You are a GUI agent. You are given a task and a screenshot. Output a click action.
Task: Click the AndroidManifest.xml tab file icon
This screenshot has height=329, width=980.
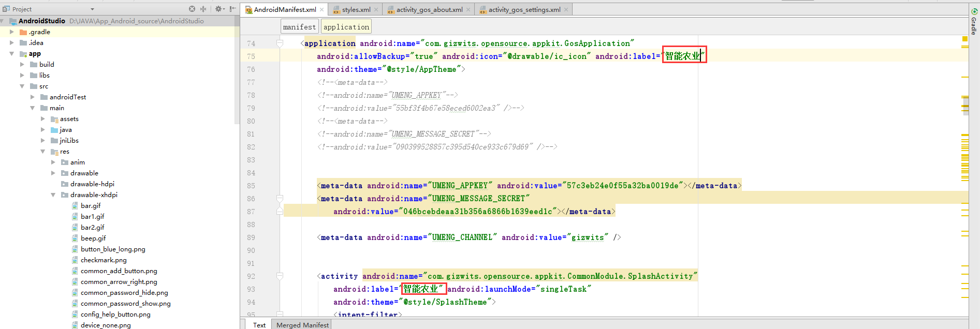pos(248,10)
